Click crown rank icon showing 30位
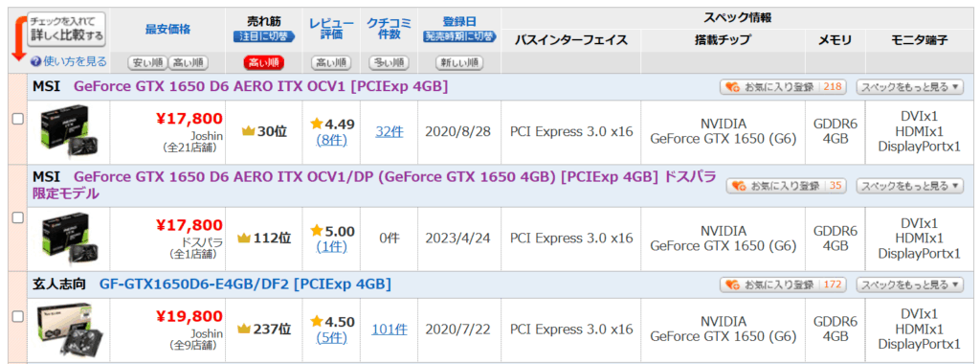This screenshot has height=364, width=980. click(248, 131)
